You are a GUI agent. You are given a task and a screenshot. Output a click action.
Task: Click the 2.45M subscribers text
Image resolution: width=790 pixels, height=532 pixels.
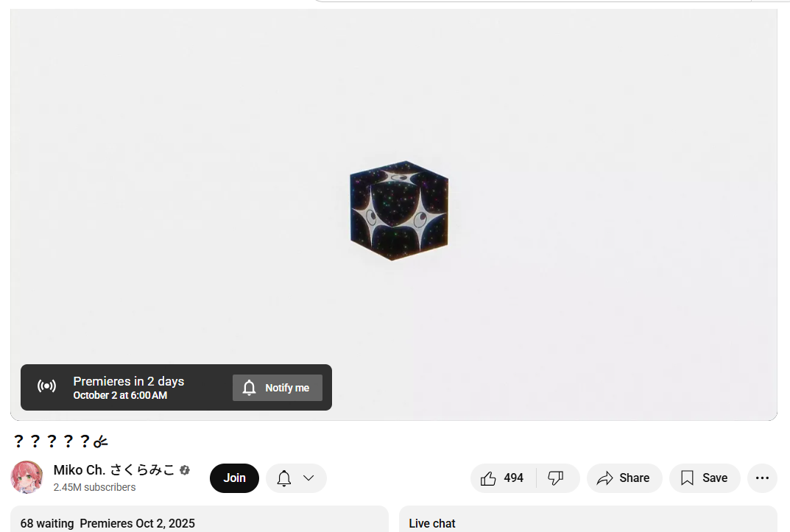[94, 487]
